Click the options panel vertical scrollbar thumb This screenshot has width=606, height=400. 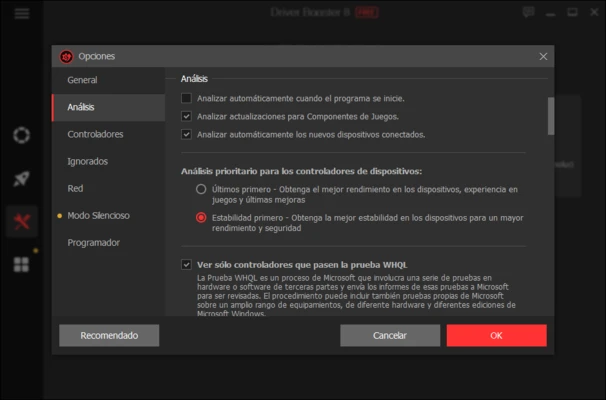click(x=551, y=116)
